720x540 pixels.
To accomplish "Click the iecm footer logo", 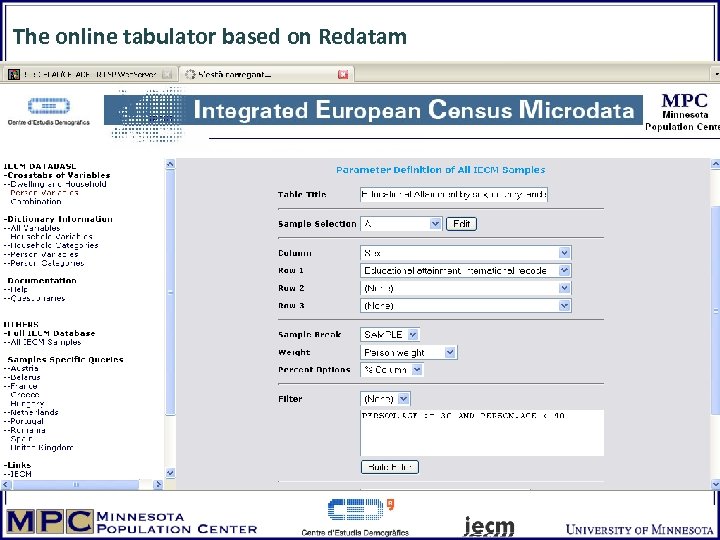I will 489,527.
